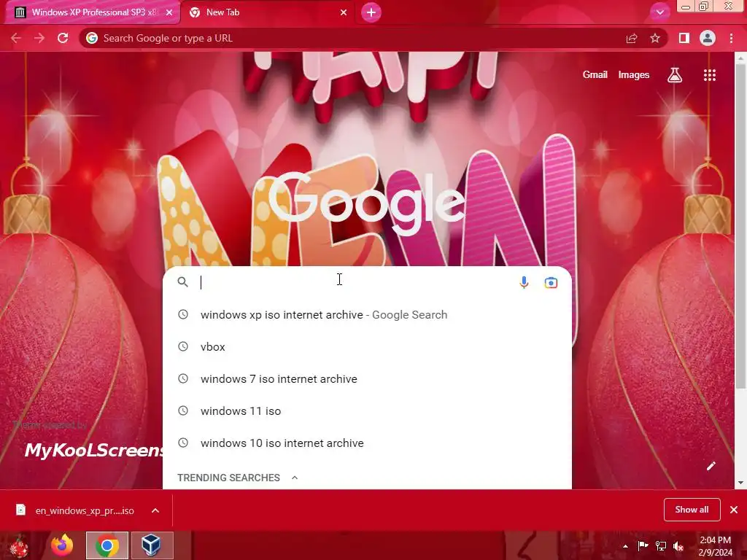Choose 'windows 7 iso internet archive' suggestion
747x560 pixels.
367,378
